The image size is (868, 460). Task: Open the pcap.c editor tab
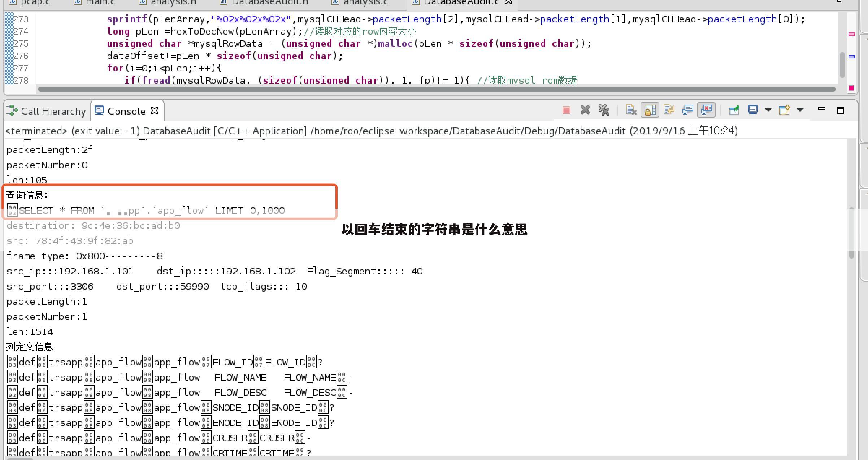[30, 3]
